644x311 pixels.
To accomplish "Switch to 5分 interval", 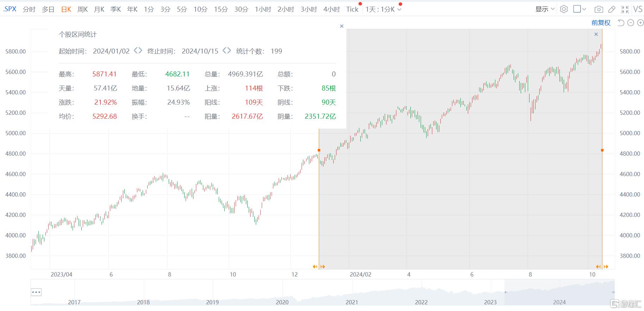I will tap(182, 10).
